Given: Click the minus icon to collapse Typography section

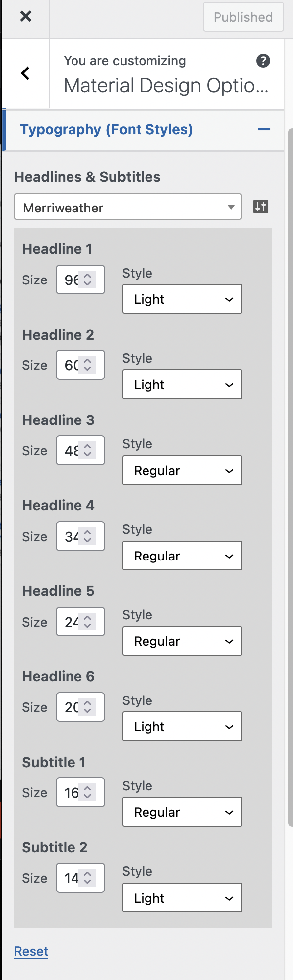Looking at the screenshot, I should point(265,129).
